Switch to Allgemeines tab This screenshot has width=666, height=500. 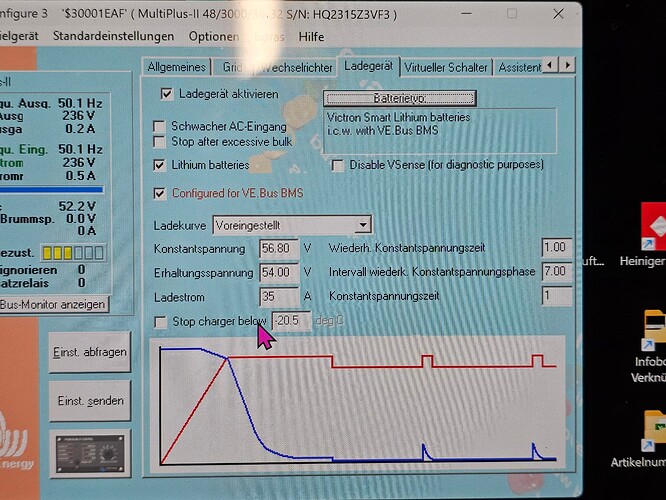pyautogui.click(x=176, y=67)
